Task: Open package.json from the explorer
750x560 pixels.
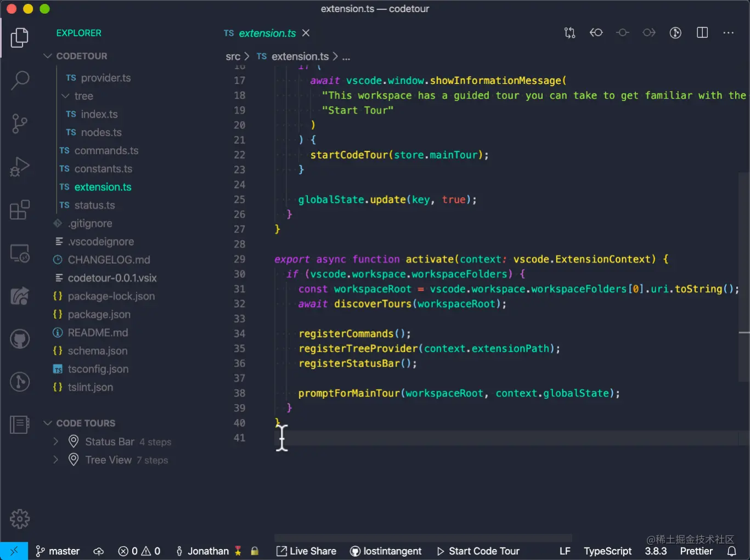Action: point(99,314)
